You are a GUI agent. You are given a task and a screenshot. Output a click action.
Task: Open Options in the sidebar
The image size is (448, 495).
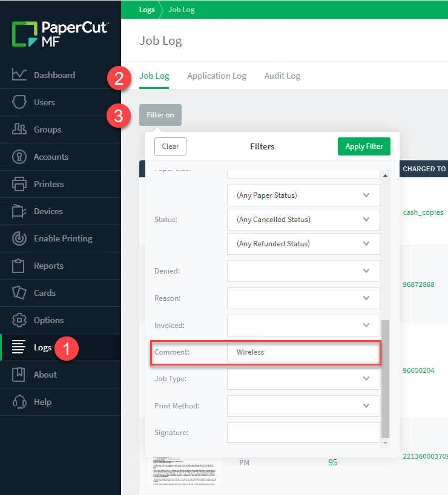(48, 321)
